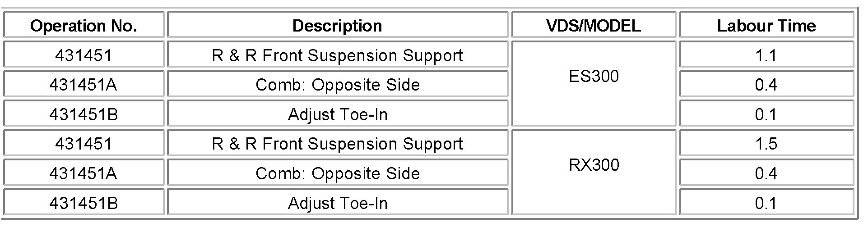Select the 1.5 labour time value

pyautogui.click(x=766, y=144)
